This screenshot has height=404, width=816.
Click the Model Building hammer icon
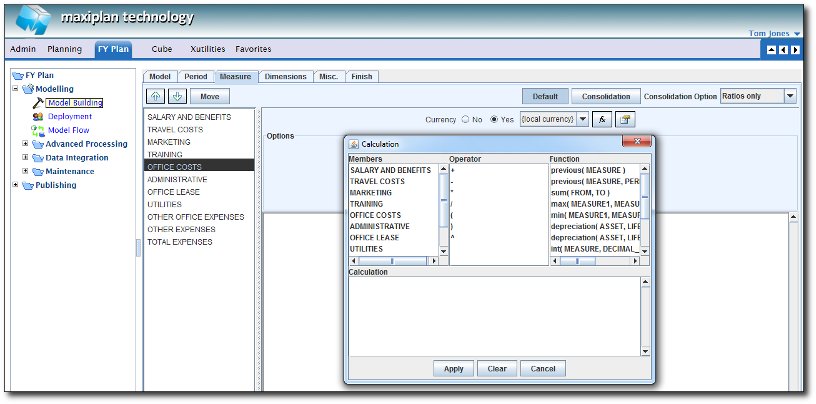pyautogui.click(x=38, y=102)
